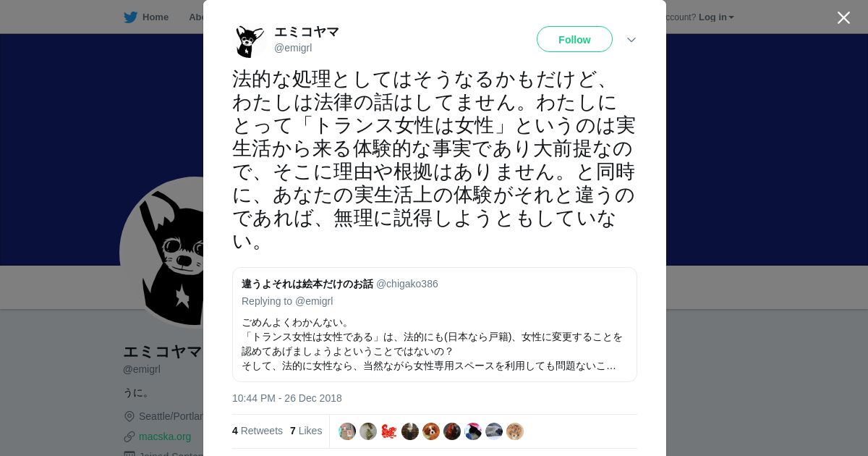Open the tweet options chevron next to Follow
Viewport: 868px width, 456px height.
coord(631,40)
